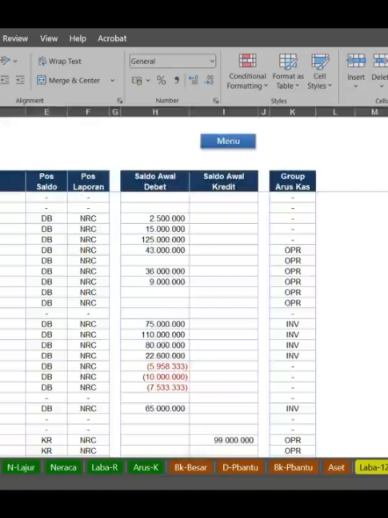Switch to N-Lajur sheet tab
The width and height of the screenshot is (388, 518).
21,468
